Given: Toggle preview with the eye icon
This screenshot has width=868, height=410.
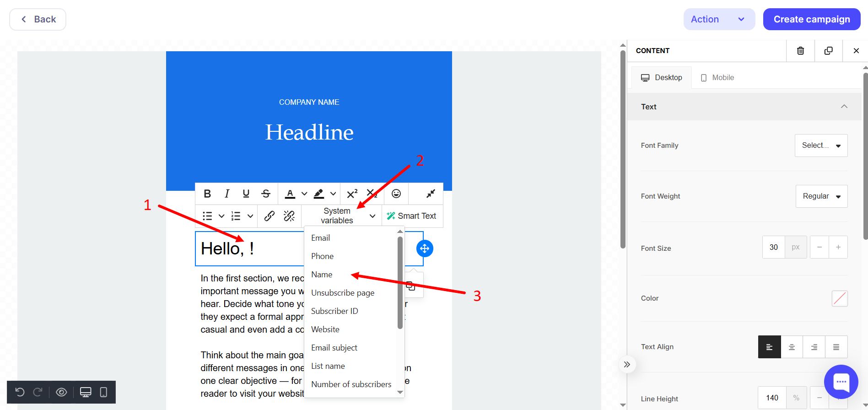Looking at the screenshot, I should [x=61, y=392].
